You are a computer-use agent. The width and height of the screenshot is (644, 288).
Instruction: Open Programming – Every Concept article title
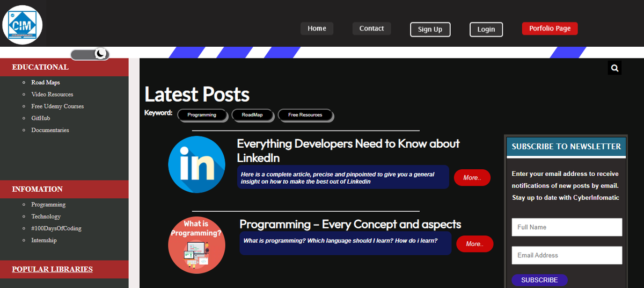click(350, 224)
